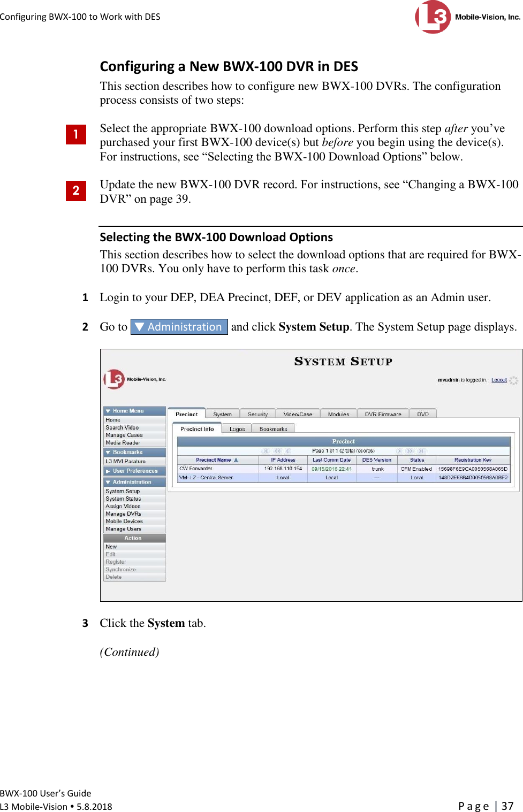Click the skip-forward pager icon
Screen dimensions: 523x812
point(410,451)
